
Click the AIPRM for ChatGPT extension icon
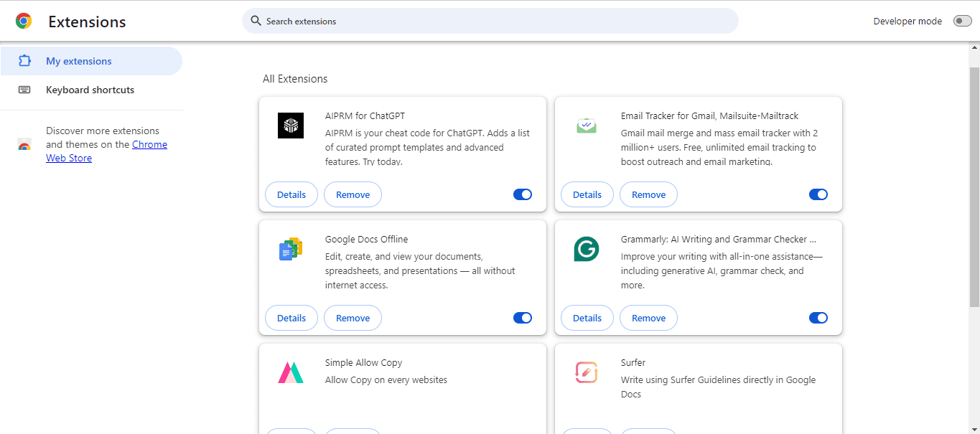point(291,126)
